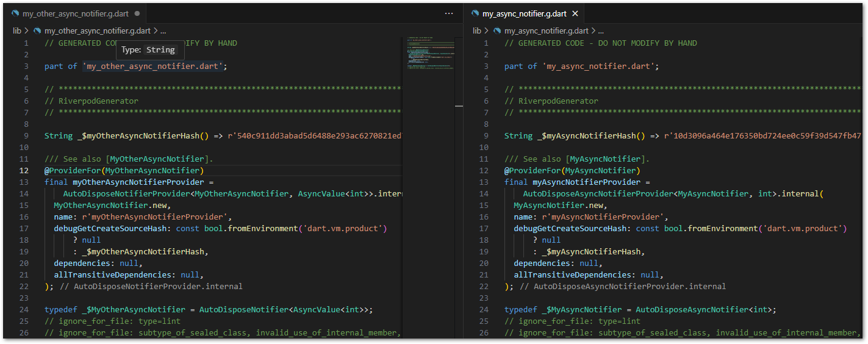Switch to my_other_async_notifier.g.dart tab

[x=76, y=13]
